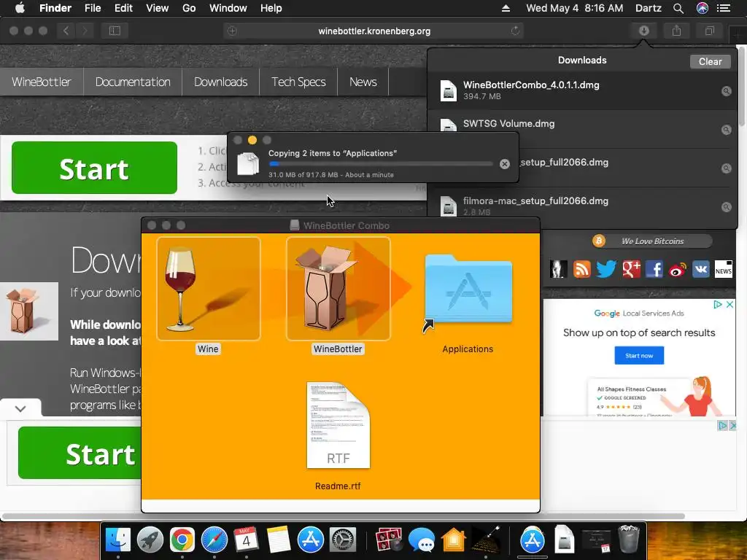
Task: Go forward in Safari history
Action: pos(85,31)
